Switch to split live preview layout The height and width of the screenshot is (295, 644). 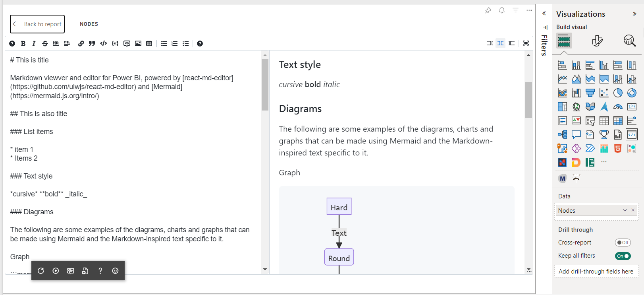501,43
